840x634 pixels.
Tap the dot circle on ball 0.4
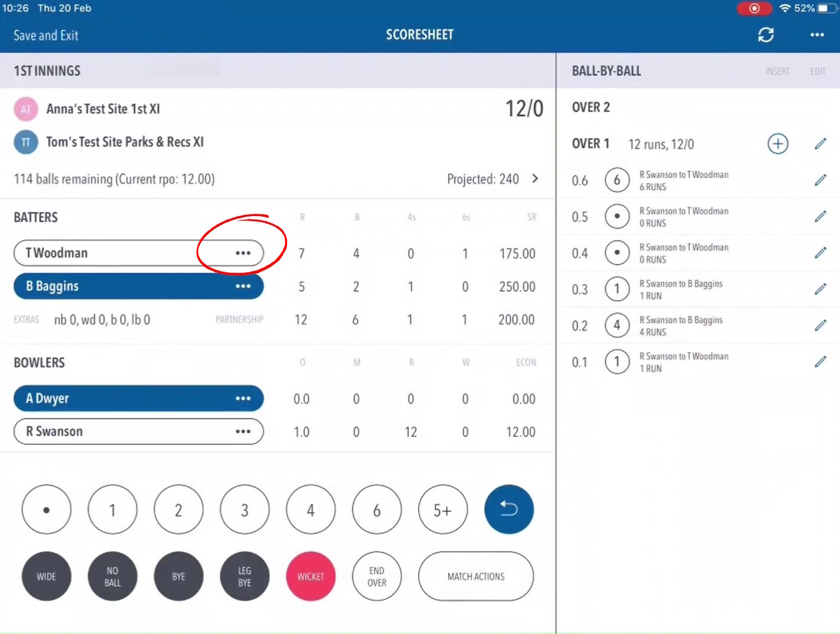617,253
